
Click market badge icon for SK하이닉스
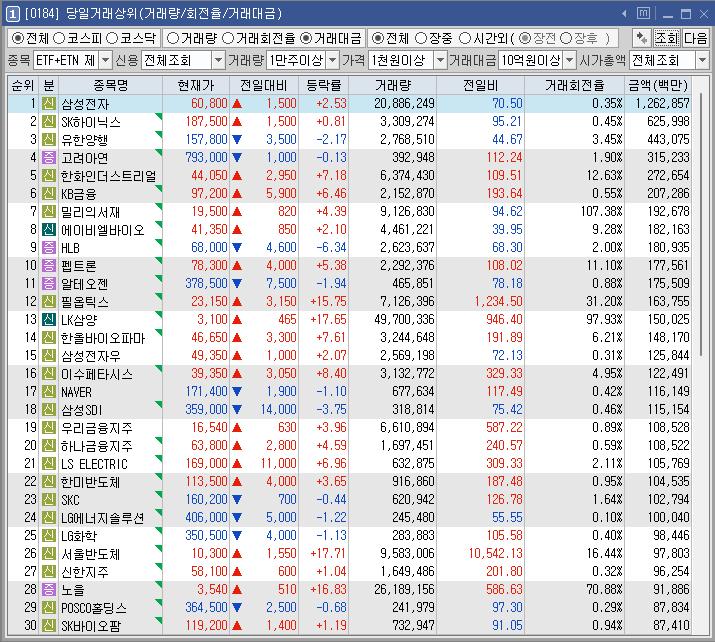49,122
